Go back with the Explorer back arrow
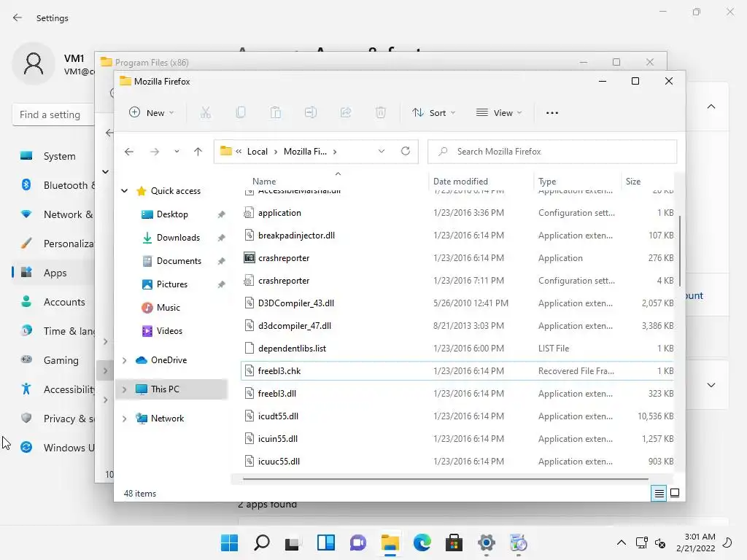 [x=129, y=152]
